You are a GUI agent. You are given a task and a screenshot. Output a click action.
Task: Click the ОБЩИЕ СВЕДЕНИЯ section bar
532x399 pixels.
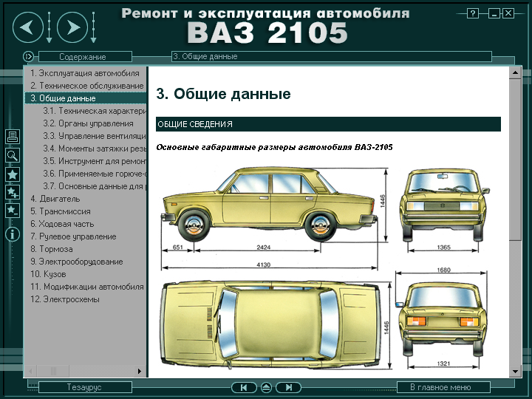point(328,124)
